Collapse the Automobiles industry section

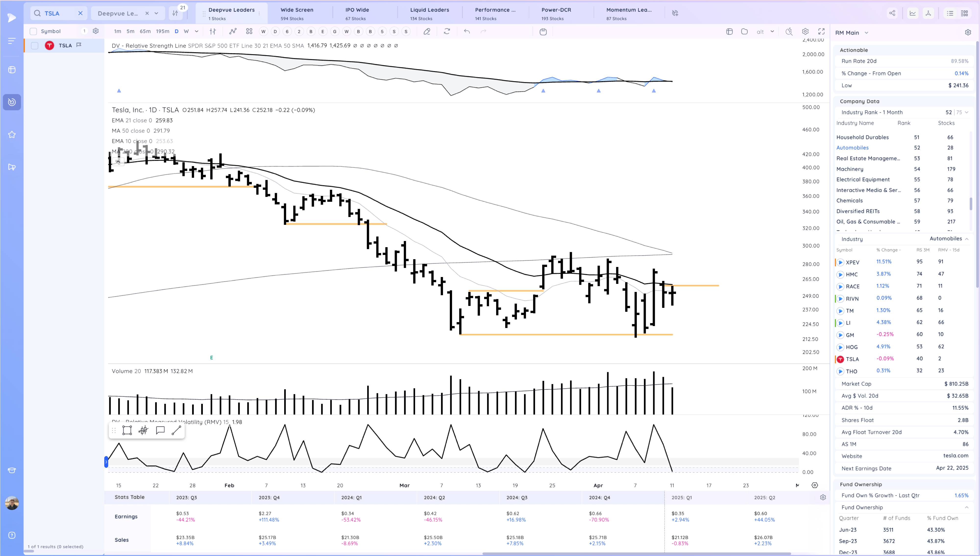pyautogui.click(x=967, y=239)
